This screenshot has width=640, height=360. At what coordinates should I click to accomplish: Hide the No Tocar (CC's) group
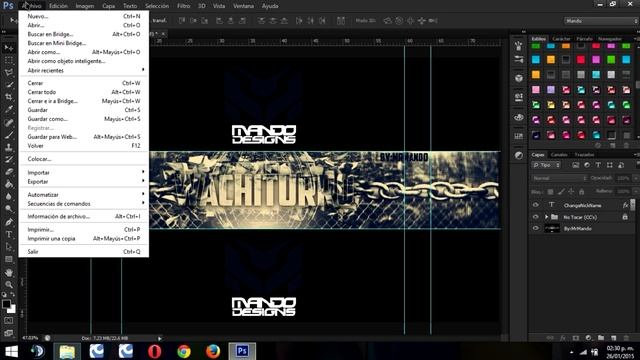536,217
